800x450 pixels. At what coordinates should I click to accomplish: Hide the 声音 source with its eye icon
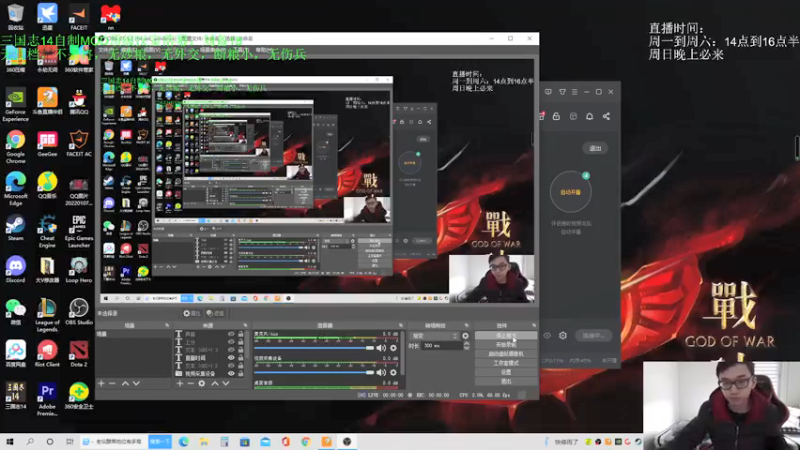click(x=231, y=335)
